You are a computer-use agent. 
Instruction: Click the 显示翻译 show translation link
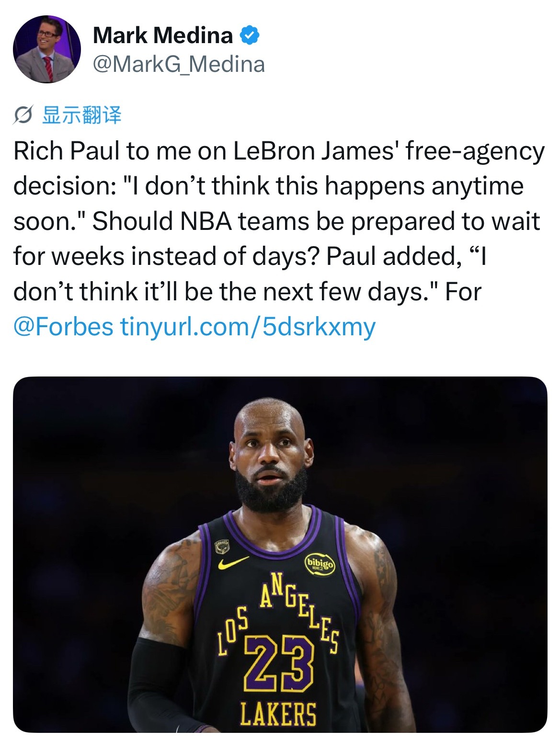point(82,115)
